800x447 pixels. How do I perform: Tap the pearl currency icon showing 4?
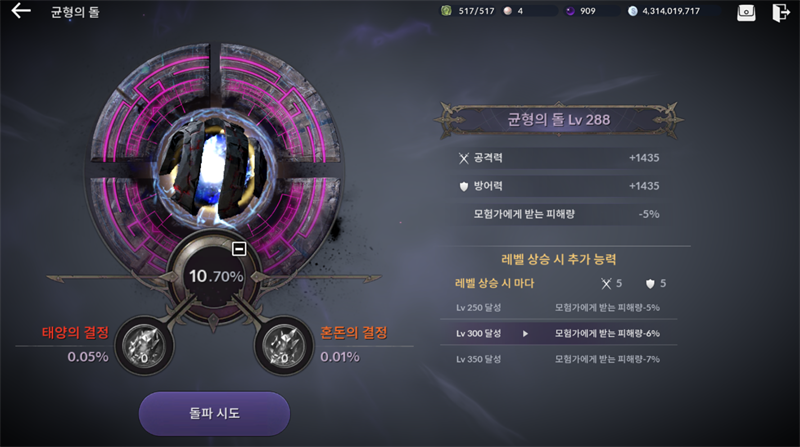[508, 11]
